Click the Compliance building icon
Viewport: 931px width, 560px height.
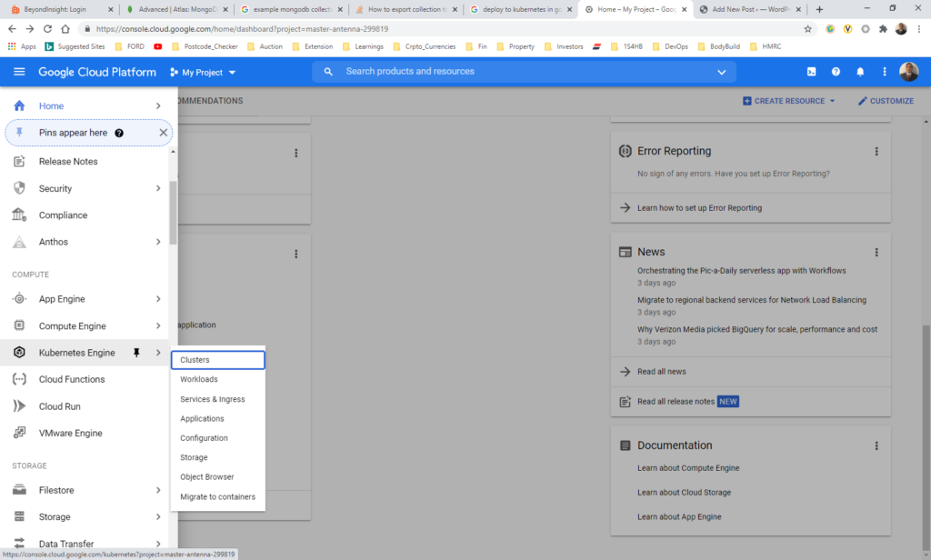point(19,215)
